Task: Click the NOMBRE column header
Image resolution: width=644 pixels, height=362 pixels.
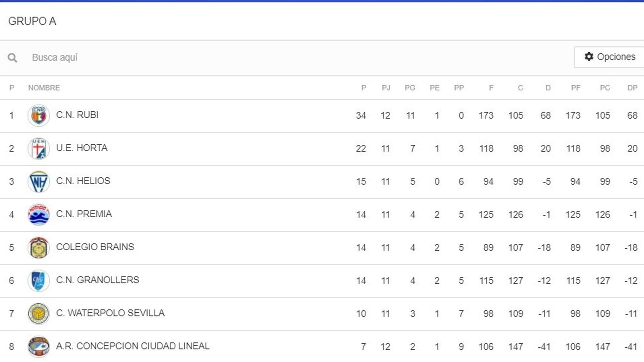Action: [x=43, y=88]
